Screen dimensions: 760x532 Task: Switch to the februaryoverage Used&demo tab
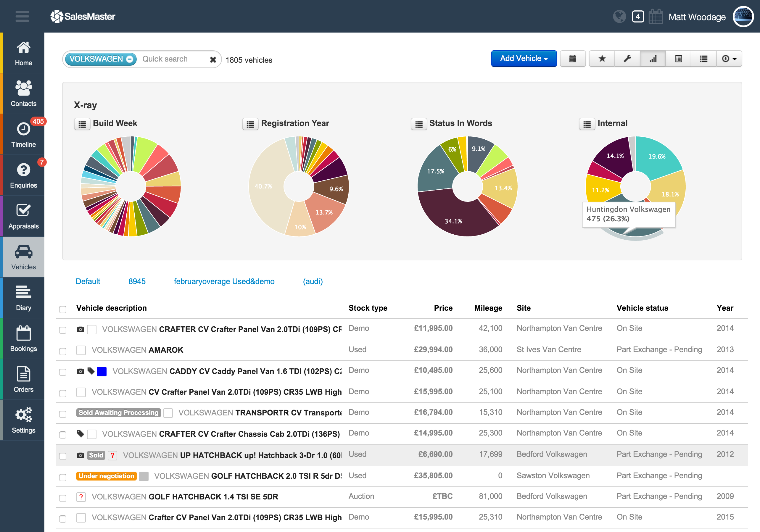224,281
